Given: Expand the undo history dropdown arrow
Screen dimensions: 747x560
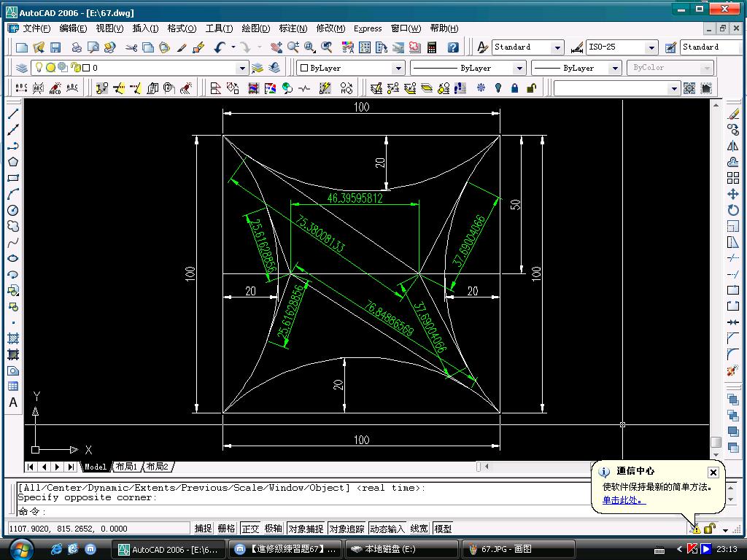Looking at the screenshot, I should point(233,47).
